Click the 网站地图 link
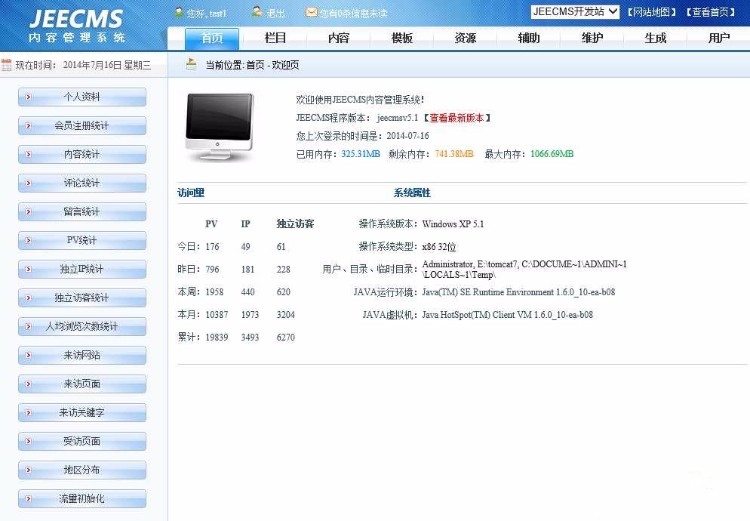Image resolution: width=750 pixels, height=521 pixels. click(651, 12)
